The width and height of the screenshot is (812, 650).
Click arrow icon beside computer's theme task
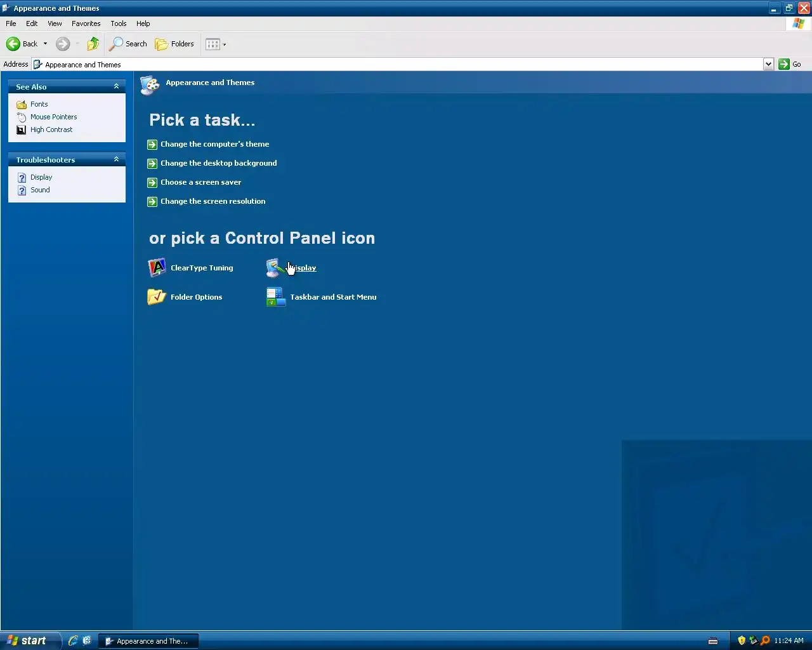pyautogui.click(x=152, y=145)
